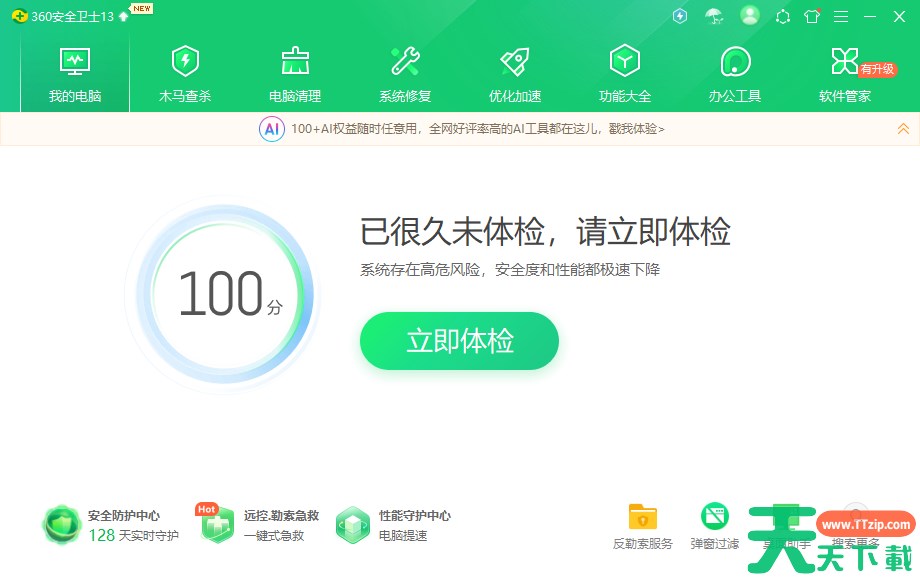Open 反勒索服务 anti-ransomware folder icon
The height and width of the screenshot is (580, 920).
[643, 526]
